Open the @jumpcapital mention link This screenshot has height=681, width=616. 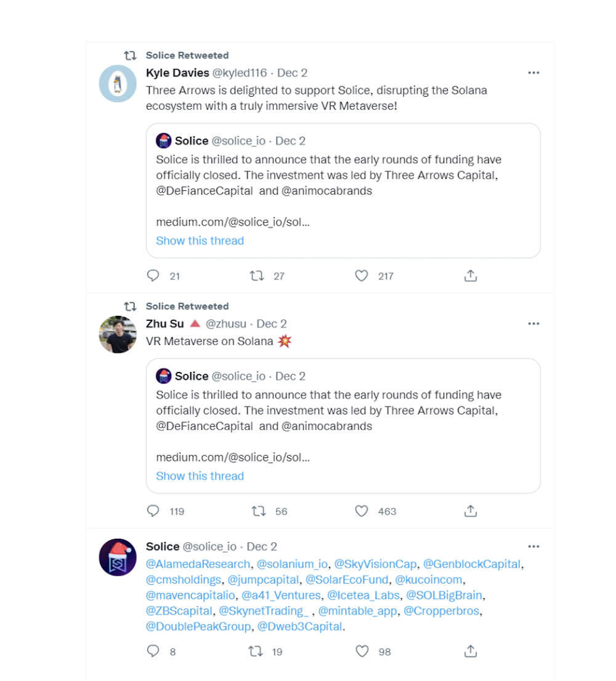click(263, 580)
